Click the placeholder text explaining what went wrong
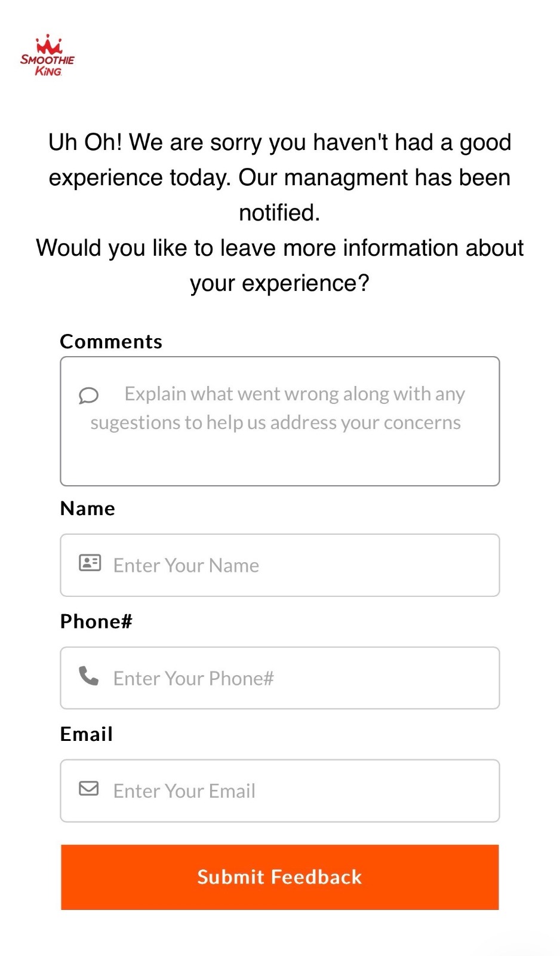560x956 pixels. click(278, 407)
